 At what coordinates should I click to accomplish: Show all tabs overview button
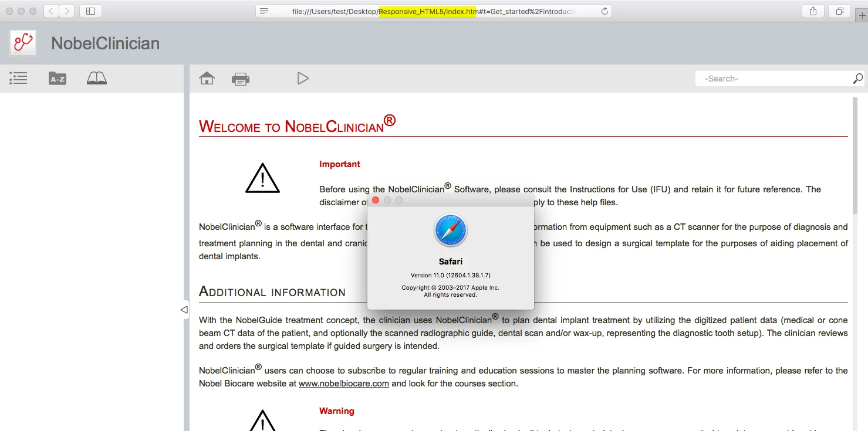840,11
